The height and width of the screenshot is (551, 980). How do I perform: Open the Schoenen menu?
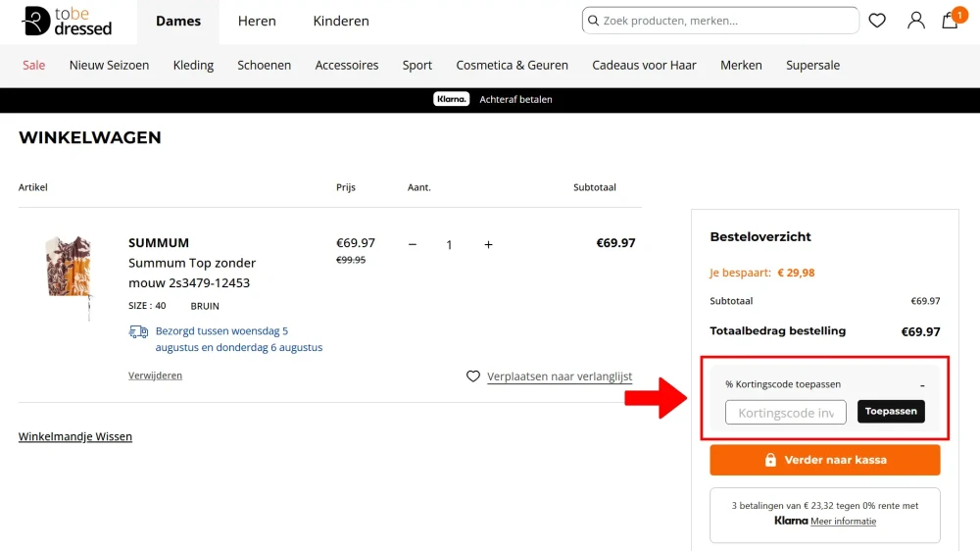265,65
